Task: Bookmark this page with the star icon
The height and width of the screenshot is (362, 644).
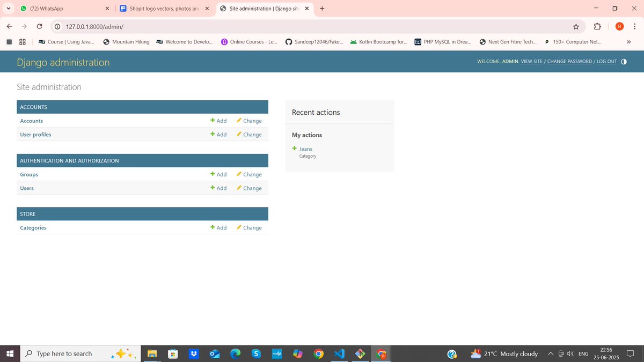Action: (x=576, y=26)
